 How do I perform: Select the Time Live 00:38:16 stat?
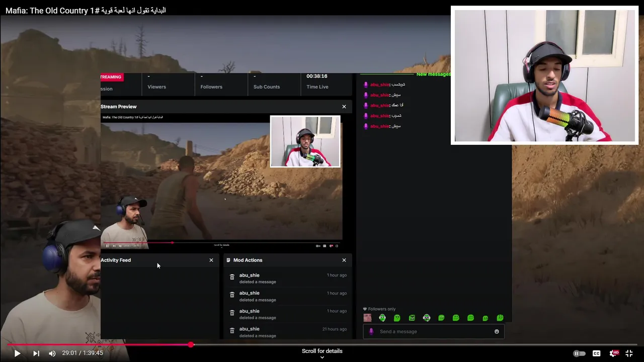pyautogui.click(x=317, y=81)
